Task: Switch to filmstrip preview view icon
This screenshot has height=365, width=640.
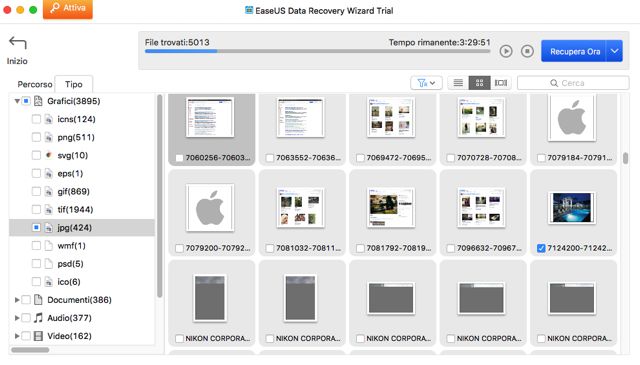Action: pyautogui.click(x=501, y=83)
